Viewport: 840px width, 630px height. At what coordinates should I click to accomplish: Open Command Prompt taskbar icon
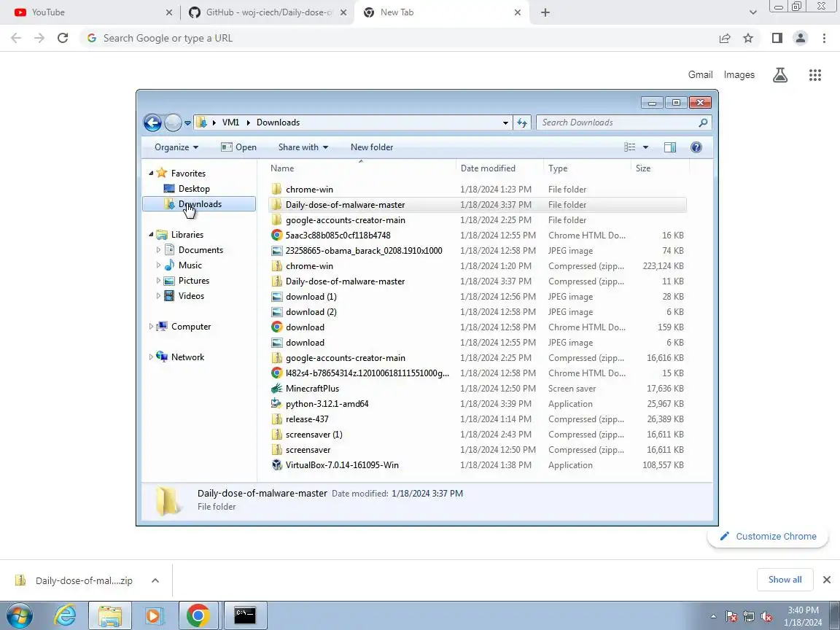tap(245, 616)
